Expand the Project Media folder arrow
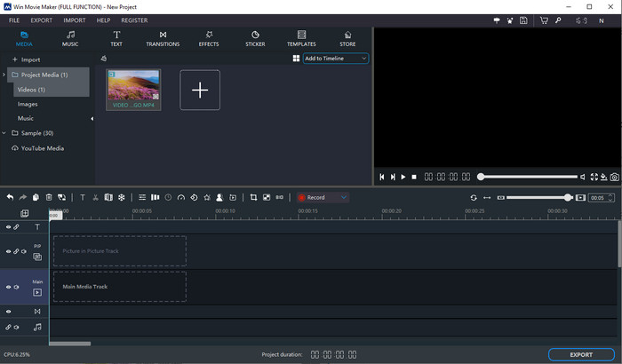Viewport: 622px width, 364px height. click(x=4, y=75)
